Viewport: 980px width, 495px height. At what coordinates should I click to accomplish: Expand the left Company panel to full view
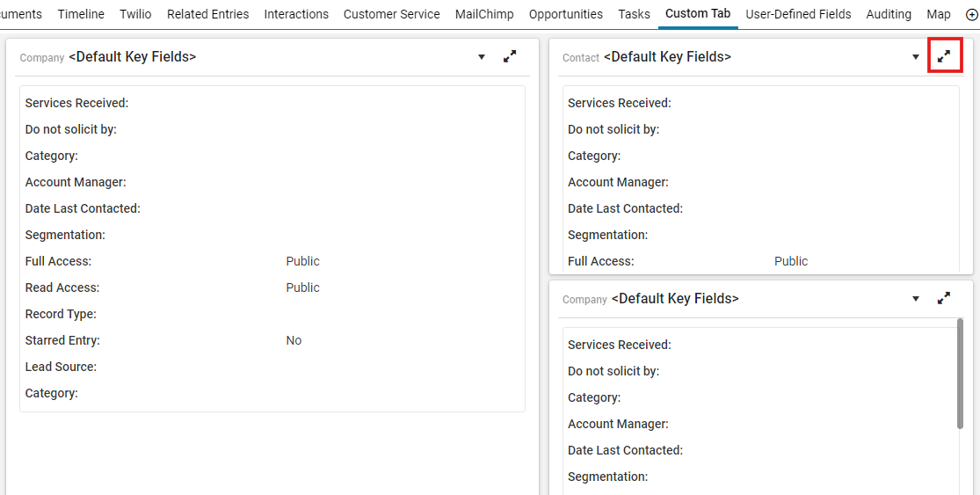pyautogui.click(x=510, y=56)
